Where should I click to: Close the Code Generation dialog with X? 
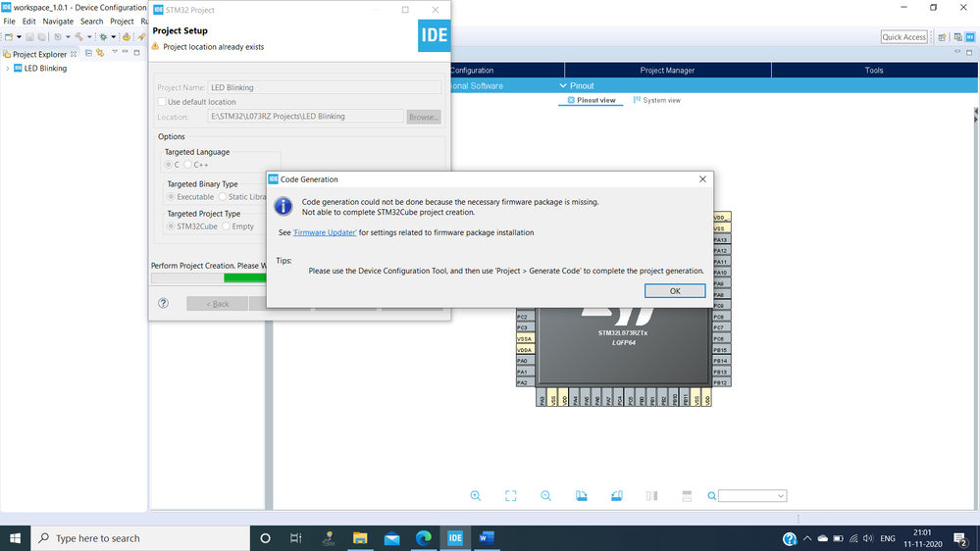(x=702, y=179)
